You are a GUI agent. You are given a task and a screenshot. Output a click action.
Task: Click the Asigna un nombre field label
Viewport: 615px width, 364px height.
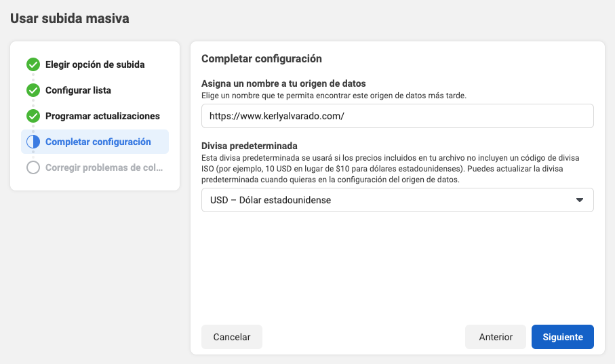(x=283, y=83)
